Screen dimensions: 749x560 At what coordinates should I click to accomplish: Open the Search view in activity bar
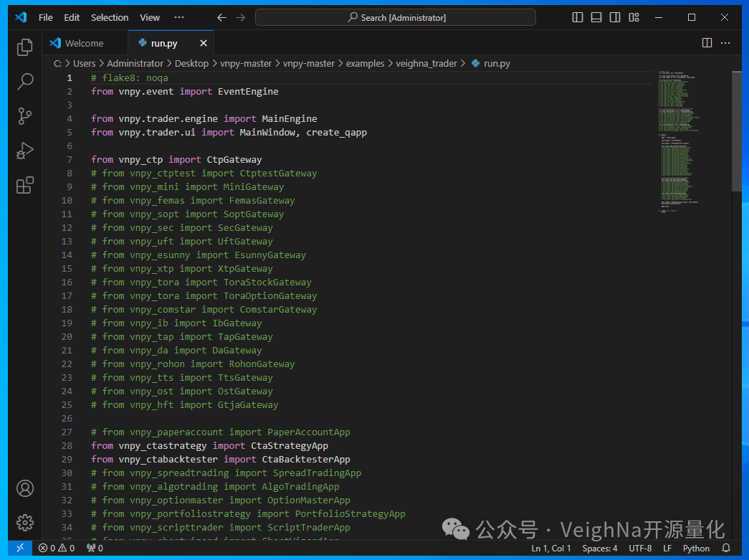tap(25, 81)
